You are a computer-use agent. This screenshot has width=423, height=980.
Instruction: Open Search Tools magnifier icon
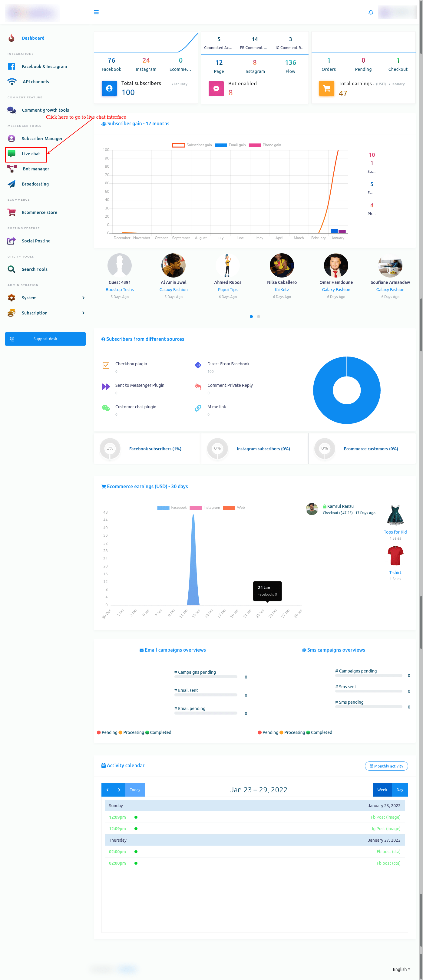pos(12,269)
